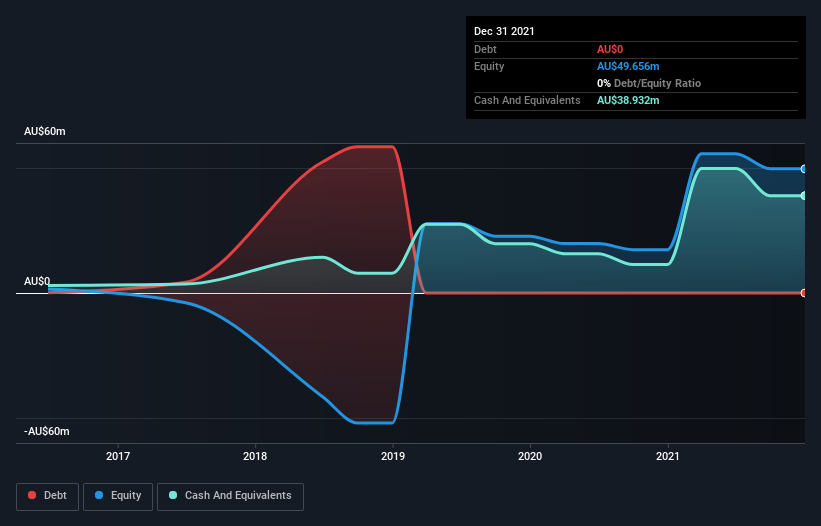Toggle the Debt series legend button
821x526 pixels.
(x=48, y=496)
